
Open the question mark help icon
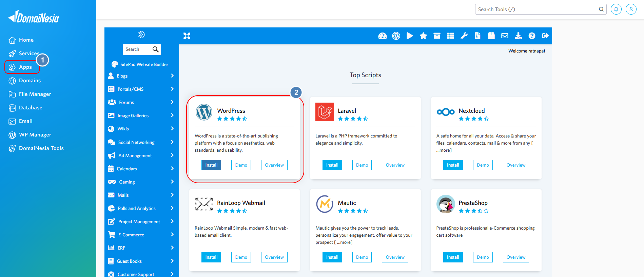[x=532, y=36]
